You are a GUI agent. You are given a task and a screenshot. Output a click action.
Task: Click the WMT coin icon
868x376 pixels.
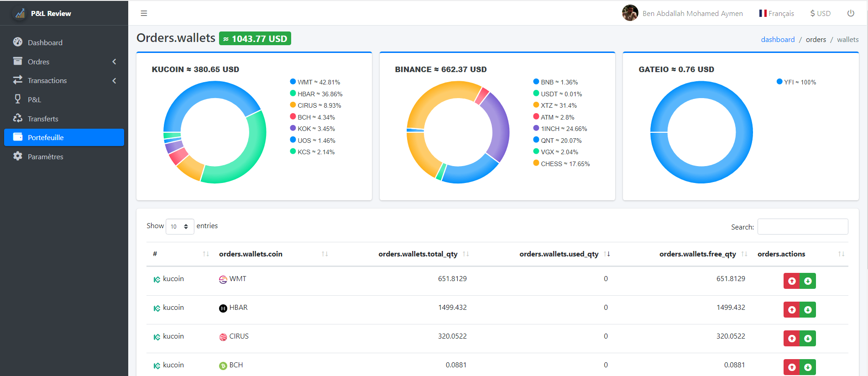(223, 280)
